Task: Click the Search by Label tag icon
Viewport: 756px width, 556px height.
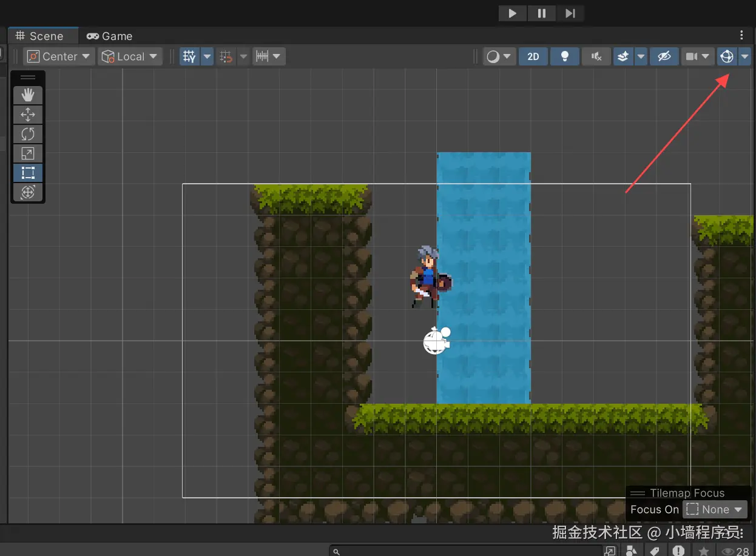Action: click(x=655, y=551)
